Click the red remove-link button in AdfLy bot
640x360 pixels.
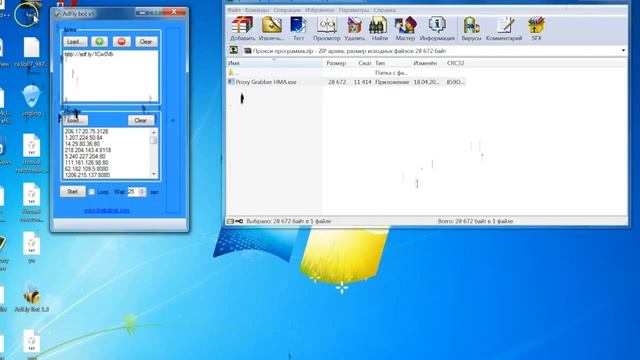[121, 42]
